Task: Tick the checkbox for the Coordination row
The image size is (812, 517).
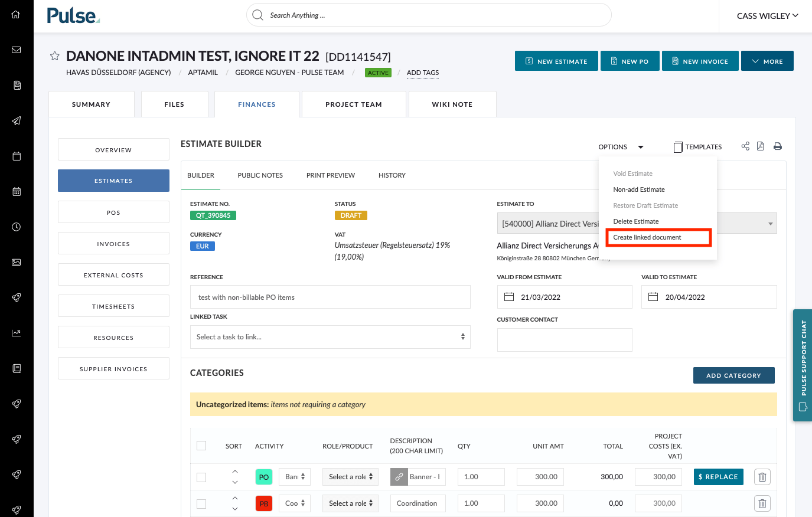Action: (x=201, y=503)
